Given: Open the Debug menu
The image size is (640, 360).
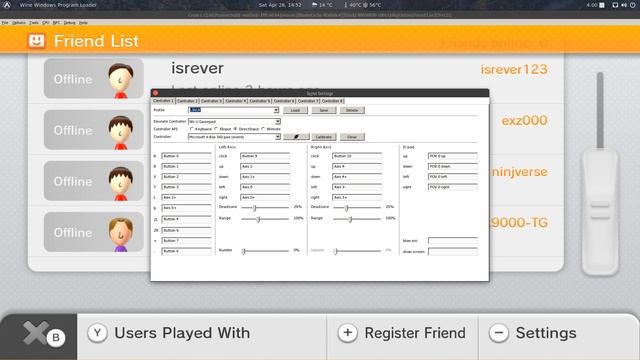Looking at the screenshot, I should click(x=69, y=23).
